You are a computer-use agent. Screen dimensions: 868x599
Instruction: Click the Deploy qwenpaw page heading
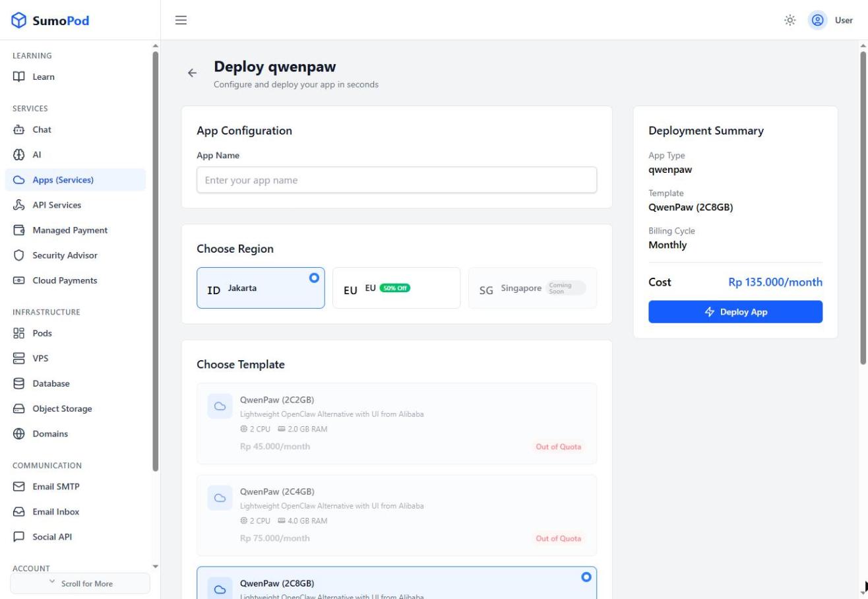pos(274,67)
